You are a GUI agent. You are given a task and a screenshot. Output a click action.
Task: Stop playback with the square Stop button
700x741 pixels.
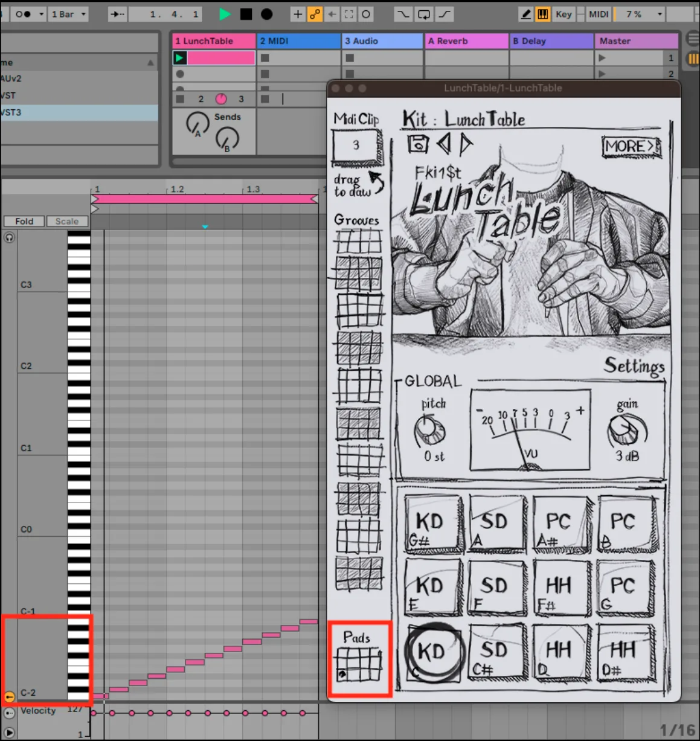coord(246,14)
